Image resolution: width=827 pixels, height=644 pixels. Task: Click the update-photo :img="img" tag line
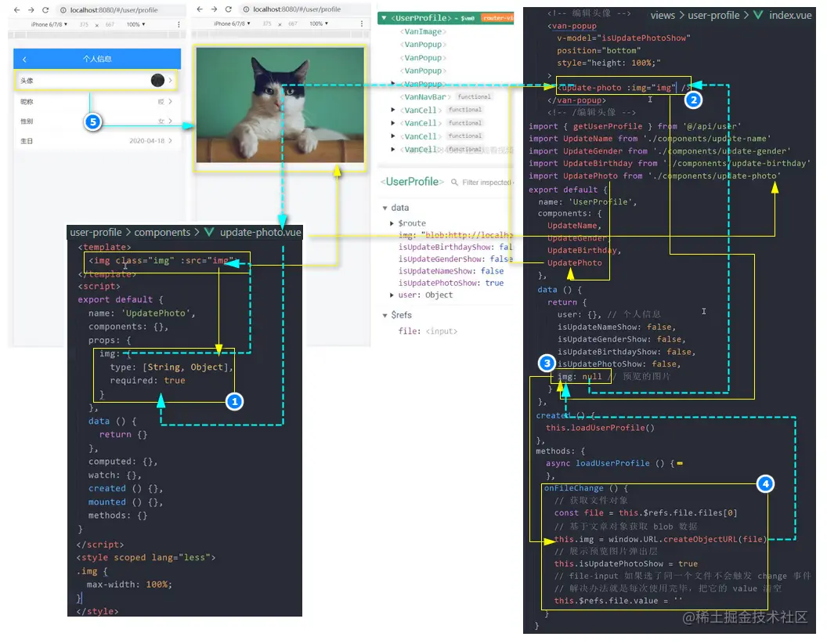click(624, 88)
